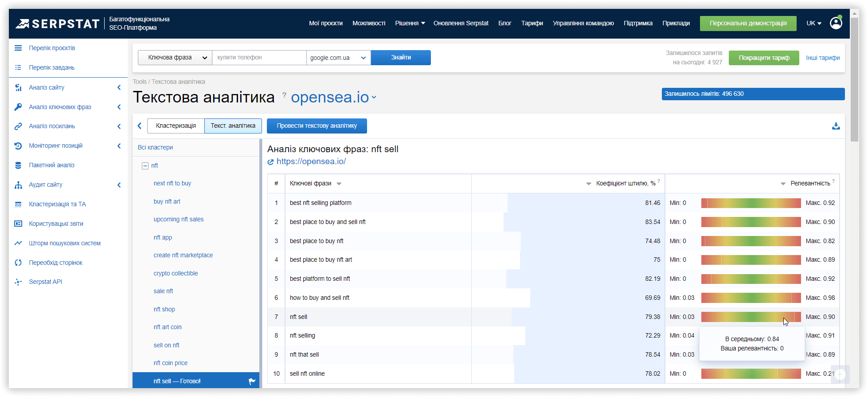
Task: Click the scroll-to-top round button
Action: 841,374
